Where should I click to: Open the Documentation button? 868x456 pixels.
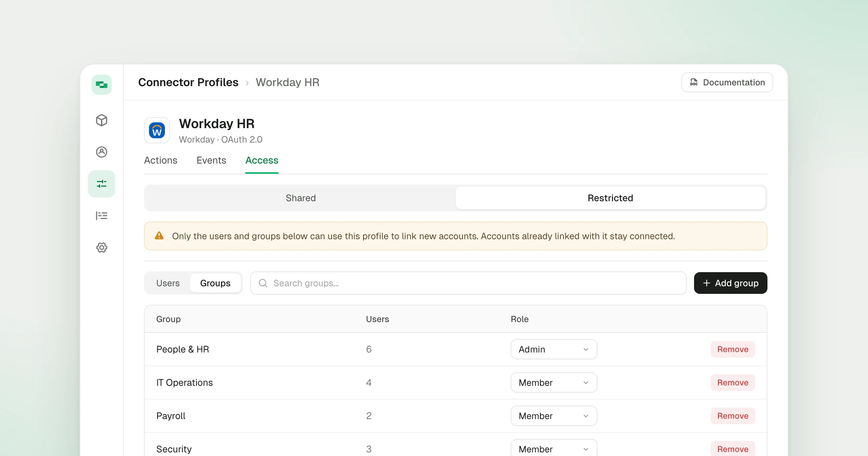(727, 82)
